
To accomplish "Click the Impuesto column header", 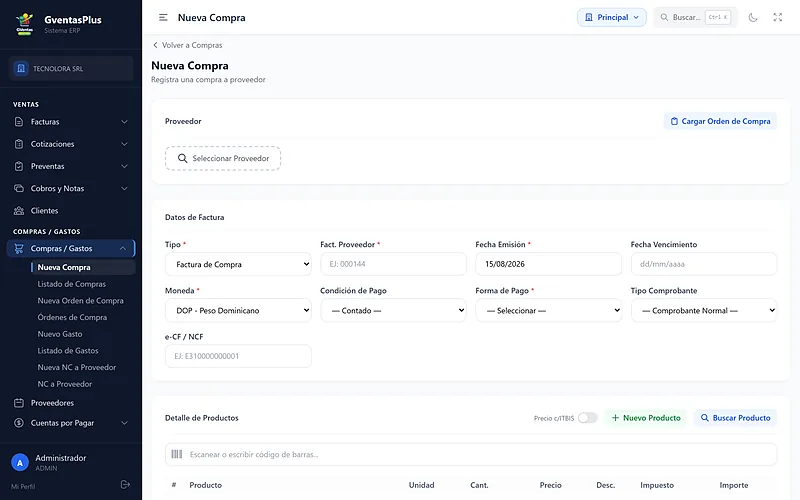I will [x=657, y=485].
